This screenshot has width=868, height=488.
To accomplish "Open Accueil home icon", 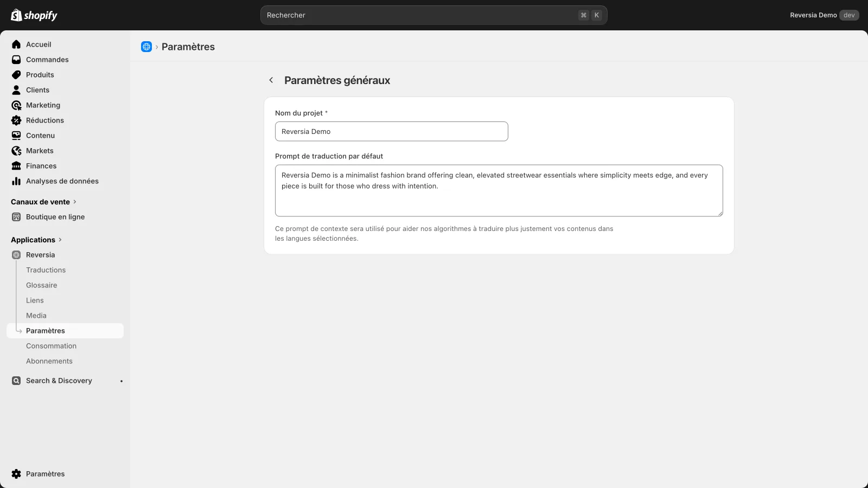I will coord(16,44).
